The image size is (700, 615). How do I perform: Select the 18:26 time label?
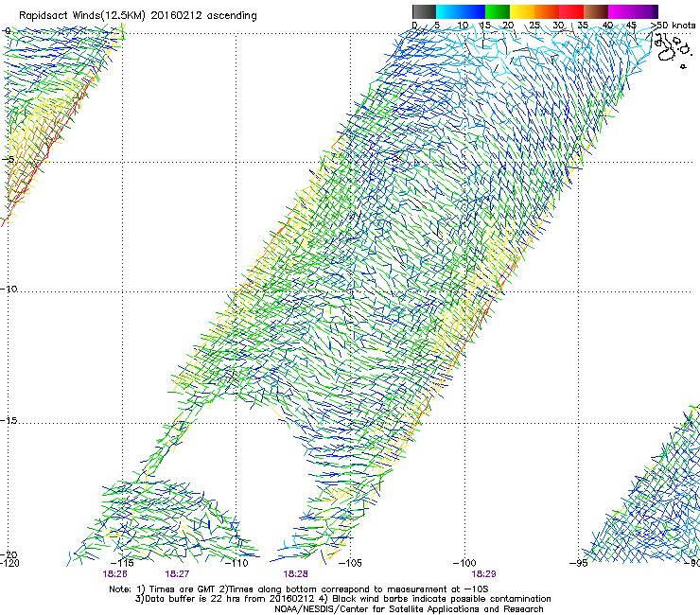(114, 574)
